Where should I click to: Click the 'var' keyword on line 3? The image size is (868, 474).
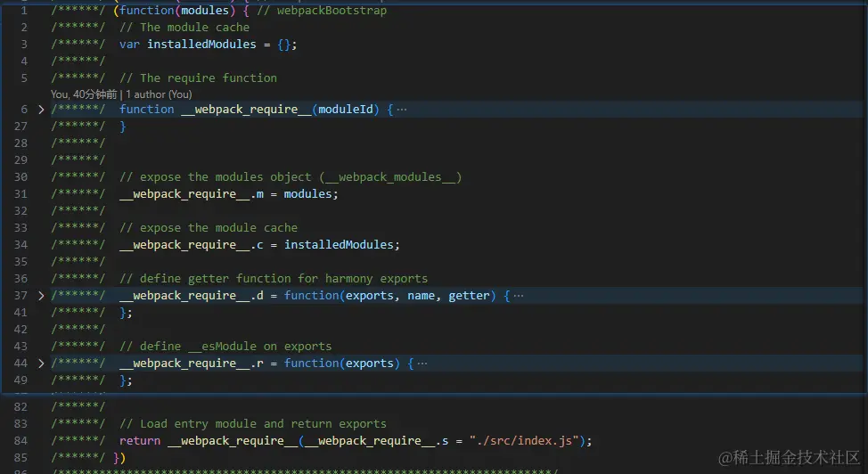click(129, 45)
